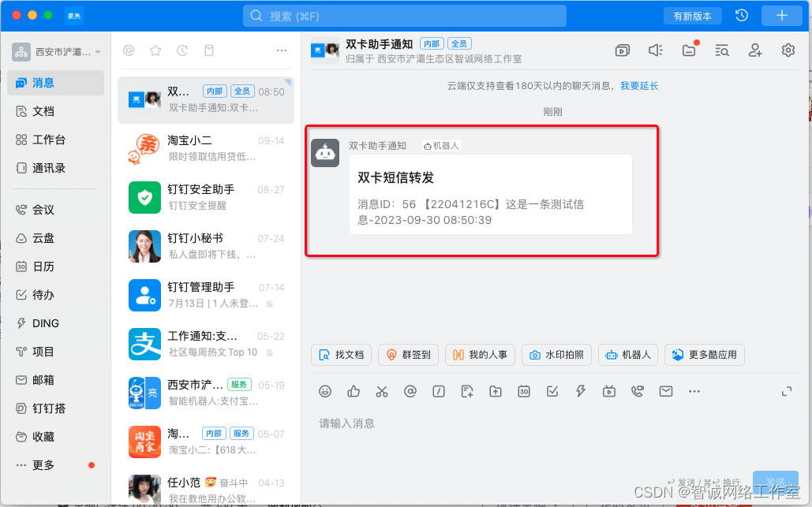The width and height of the screenshot is (812, 507).
Task: Search chat history icon in header
Action: (x=722, y=50)
